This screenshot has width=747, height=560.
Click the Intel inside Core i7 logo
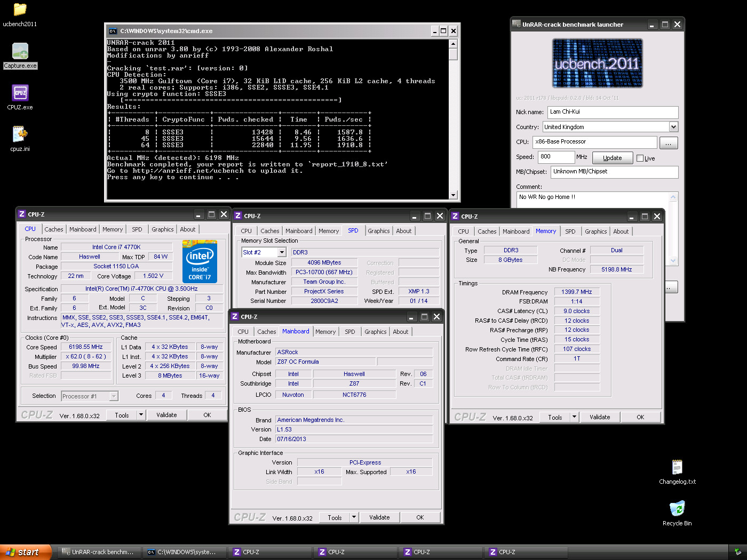[200, 261]
